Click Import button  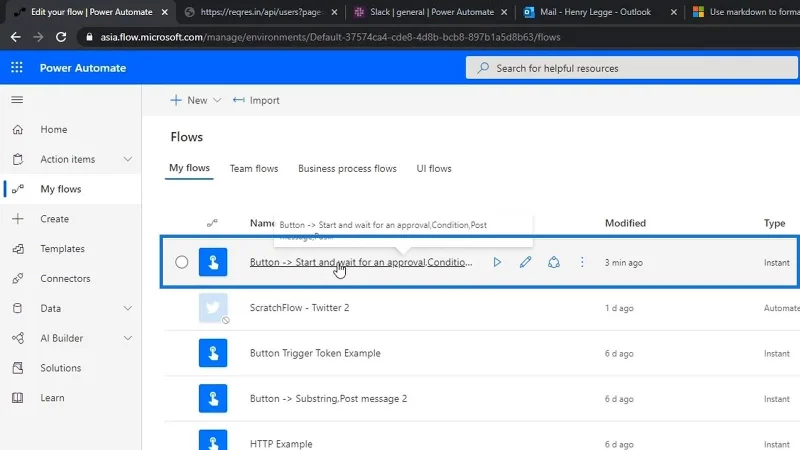pos(256,100)
